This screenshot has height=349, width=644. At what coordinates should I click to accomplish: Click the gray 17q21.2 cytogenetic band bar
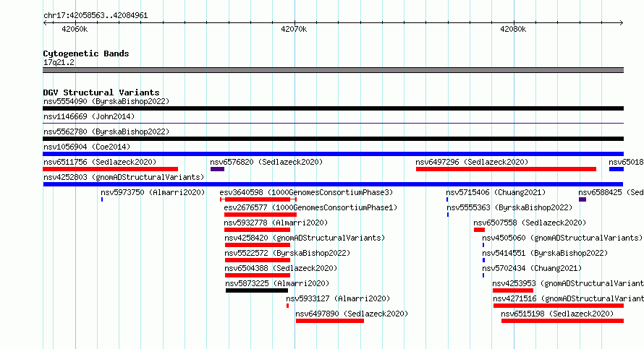pyautogui.click(x=333, y=70)
